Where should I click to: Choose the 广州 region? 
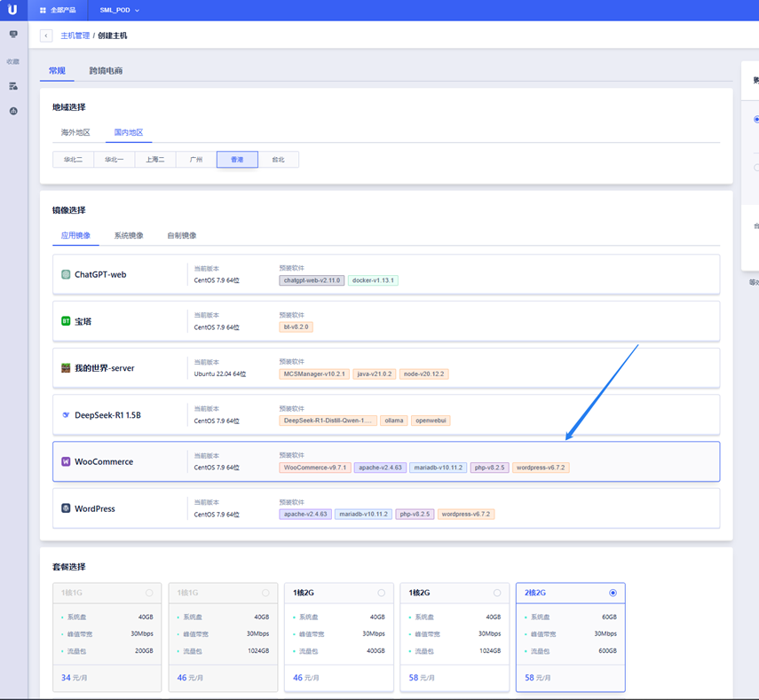[196, 160]
